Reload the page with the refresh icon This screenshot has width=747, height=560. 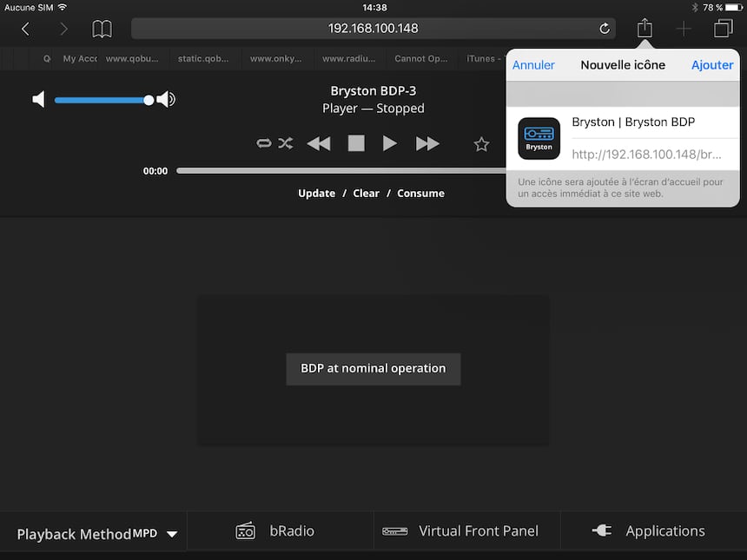[x=604, y=29]
